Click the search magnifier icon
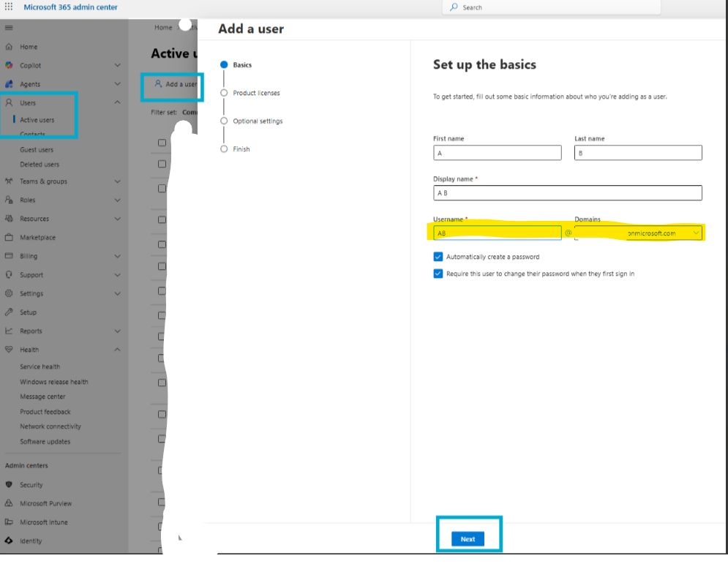Screen dimensions: 728x572 (454, 7)
